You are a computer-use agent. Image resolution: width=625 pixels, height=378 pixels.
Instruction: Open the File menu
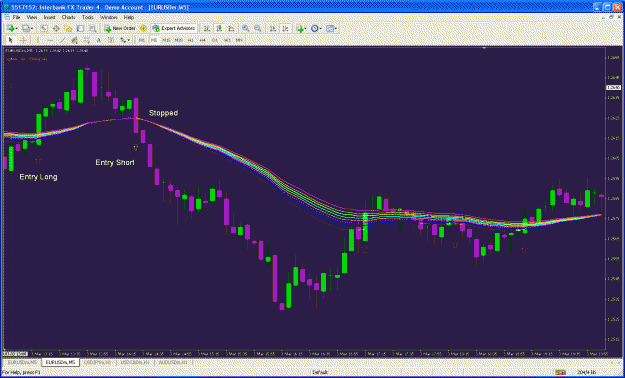tap(16, 18)
